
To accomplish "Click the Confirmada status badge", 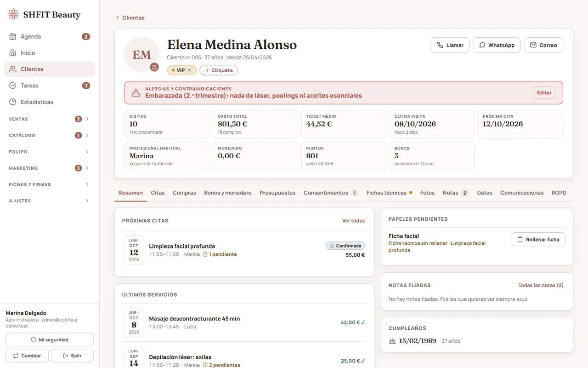I will click(x=345, y=246).
